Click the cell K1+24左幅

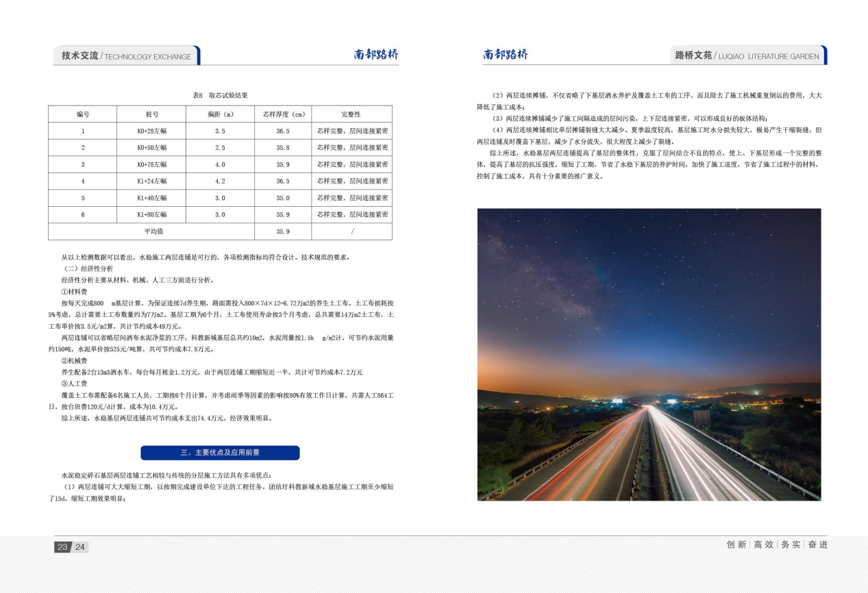coord(151,181)
